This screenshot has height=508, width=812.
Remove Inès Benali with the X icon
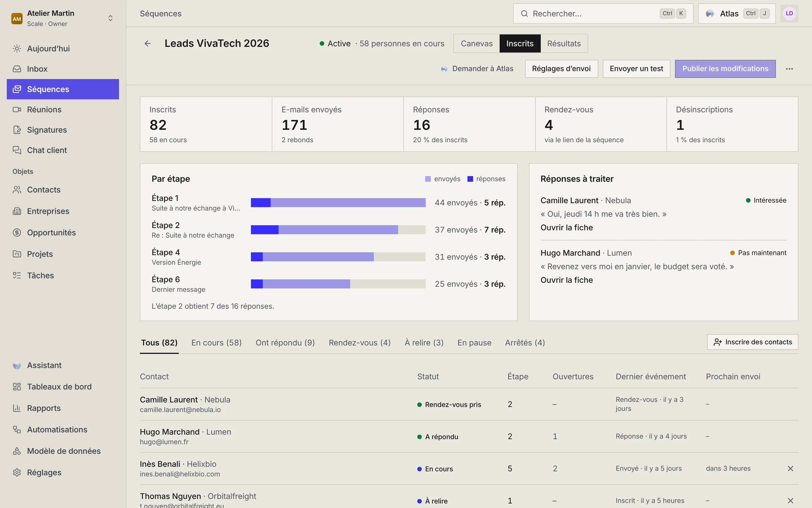pos(790,468)
